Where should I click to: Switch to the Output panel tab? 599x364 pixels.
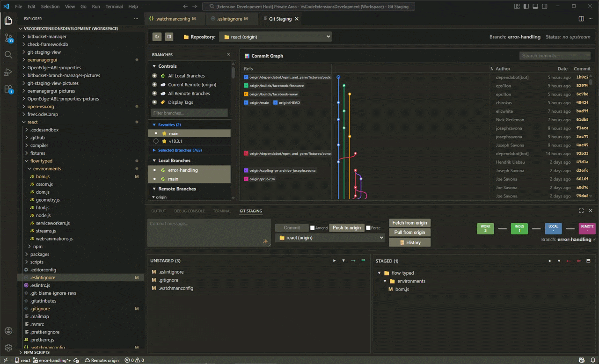tap(158, 211)
